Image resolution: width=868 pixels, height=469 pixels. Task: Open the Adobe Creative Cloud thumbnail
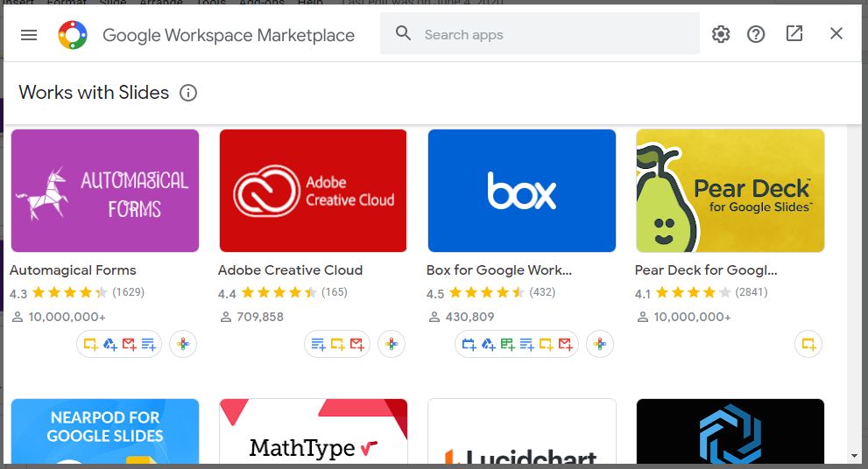point(314,191)
